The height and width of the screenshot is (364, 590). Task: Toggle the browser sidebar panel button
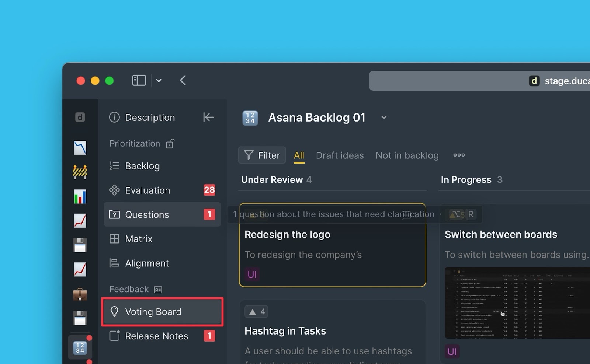click(139, 80)
